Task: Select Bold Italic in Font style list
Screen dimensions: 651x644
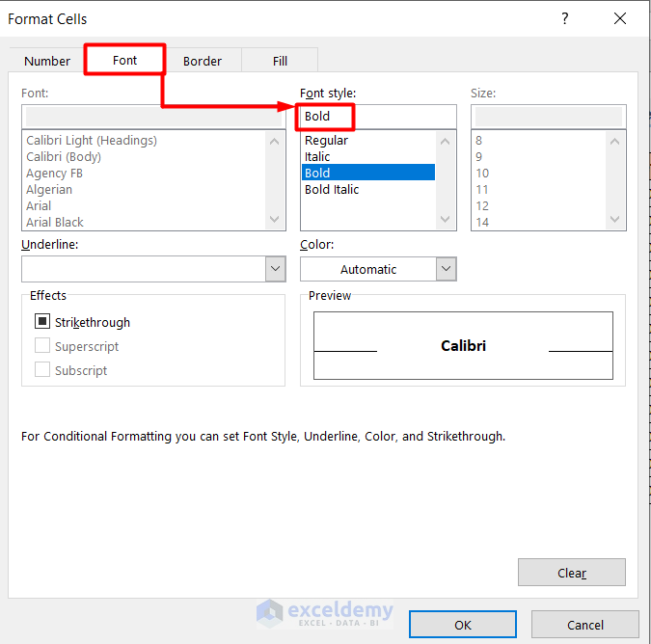Action: click(332, 190)
